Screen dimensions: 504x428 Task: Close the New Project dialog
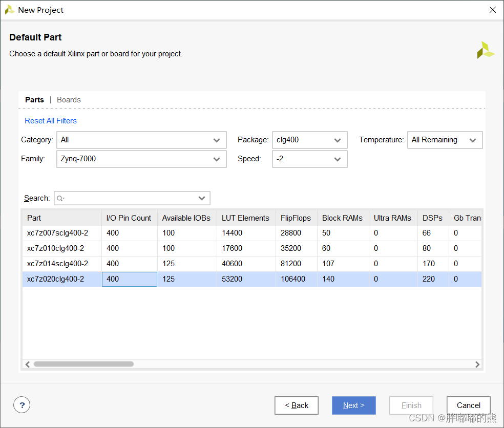(x=492, y=10)
